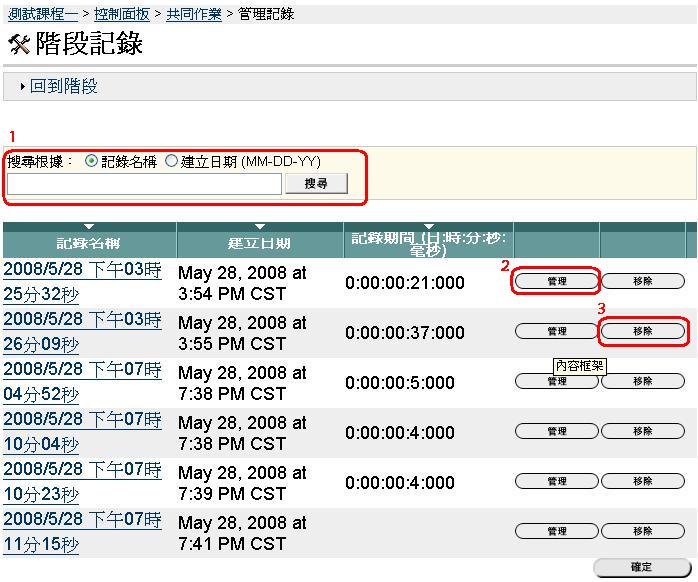Click sort arrow above 記錄名稱 column
Image resolution: width=698 pixels, height=582 pixels.
click(89, 227)
